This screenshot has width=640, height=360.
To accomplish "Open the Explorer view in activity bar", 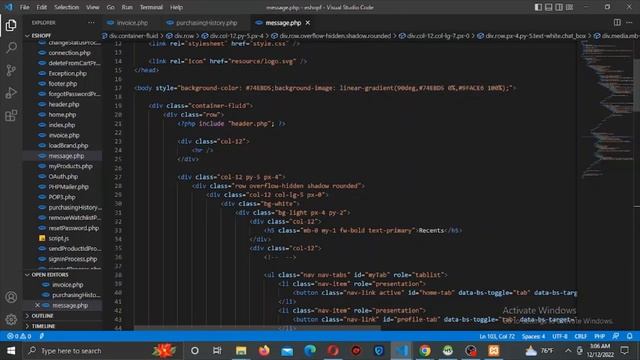I will (11, 25).
